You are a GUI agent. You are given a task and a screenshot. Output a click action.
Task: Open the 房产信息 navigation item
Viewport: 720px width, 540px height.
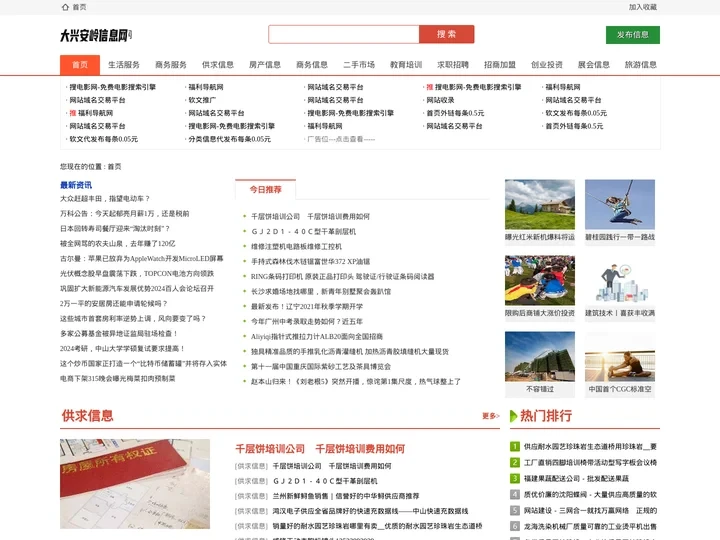click(264, 65)
